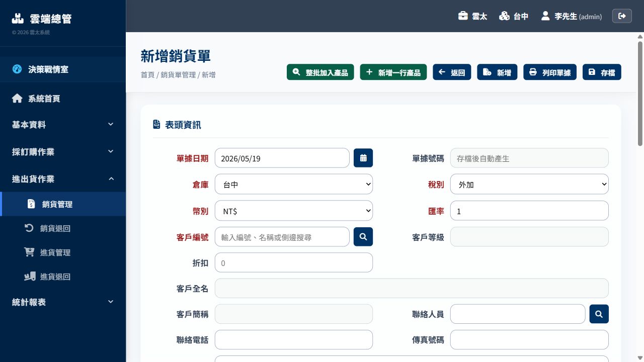The width and height of the screenshot is (644, 362).
Task: Click the 折扣 input field
Action: (294, 262)
